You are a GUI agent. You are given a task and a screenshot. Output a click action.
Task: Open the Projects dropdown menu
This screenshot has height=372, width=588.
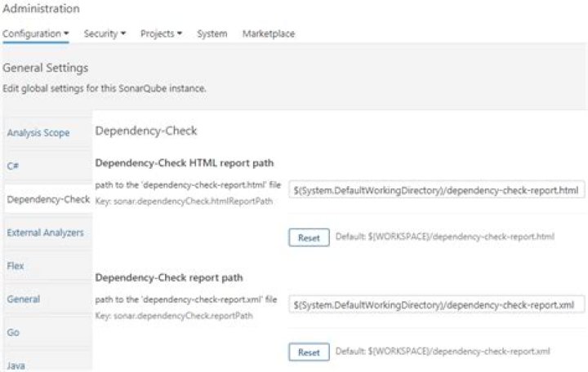(161, 33)
